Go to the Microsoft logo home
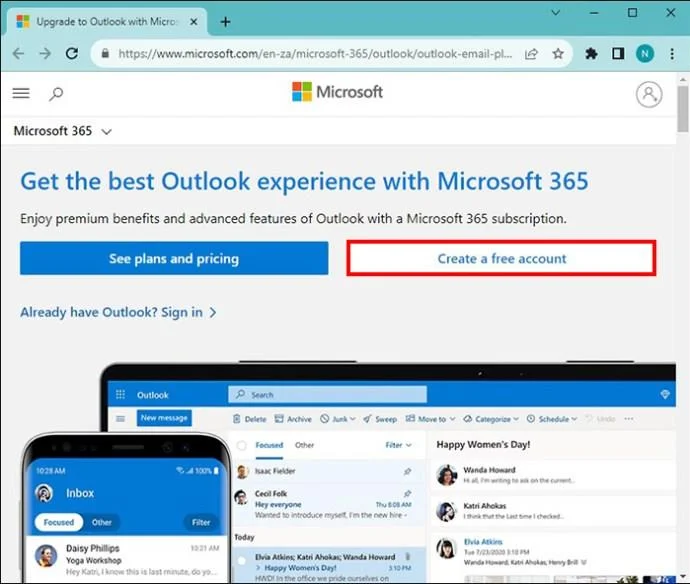The image size is (690, 584). coord(337,92)
